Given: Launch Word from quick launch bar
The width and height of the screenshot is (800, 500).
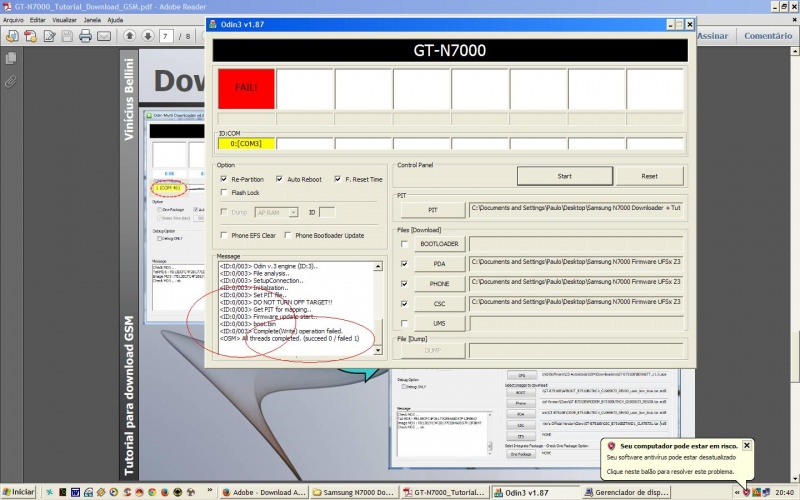Looking at the screenshot, I should [x=75, y=492].
